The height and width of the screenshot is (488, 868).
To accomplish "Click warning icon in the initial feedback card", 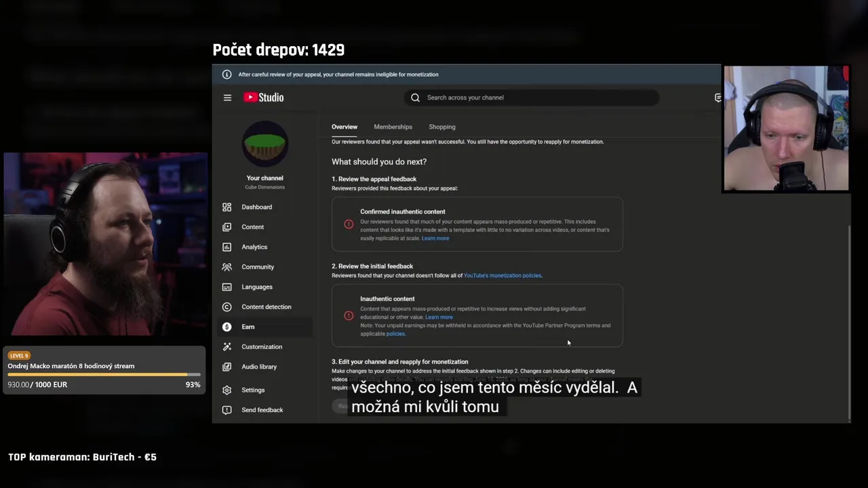I will tap(349, 316).
